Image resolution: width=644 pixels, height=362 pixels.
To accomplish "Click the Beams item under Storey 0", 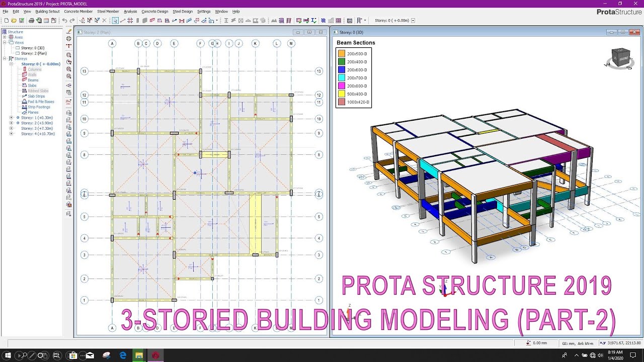I will pyautogui.click(x=32, y=79).
